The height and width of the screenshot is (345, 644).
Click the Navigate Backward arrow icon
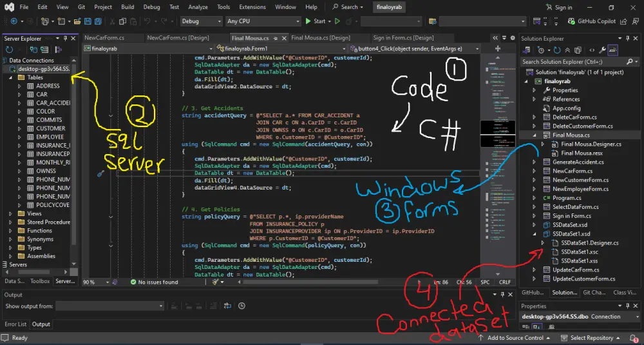pos(14,21)
